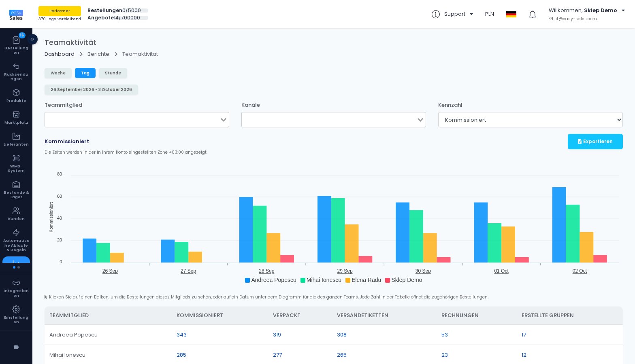635x364 pixels.
Task: Toggle Mihai Ionescu series in legend
Action: click(x=321, y=280)
